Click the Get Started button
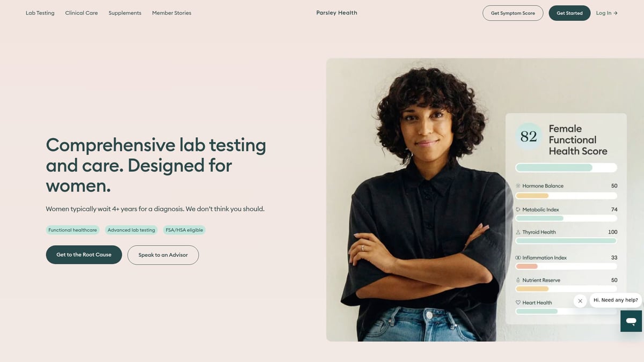 click(569, 13)
